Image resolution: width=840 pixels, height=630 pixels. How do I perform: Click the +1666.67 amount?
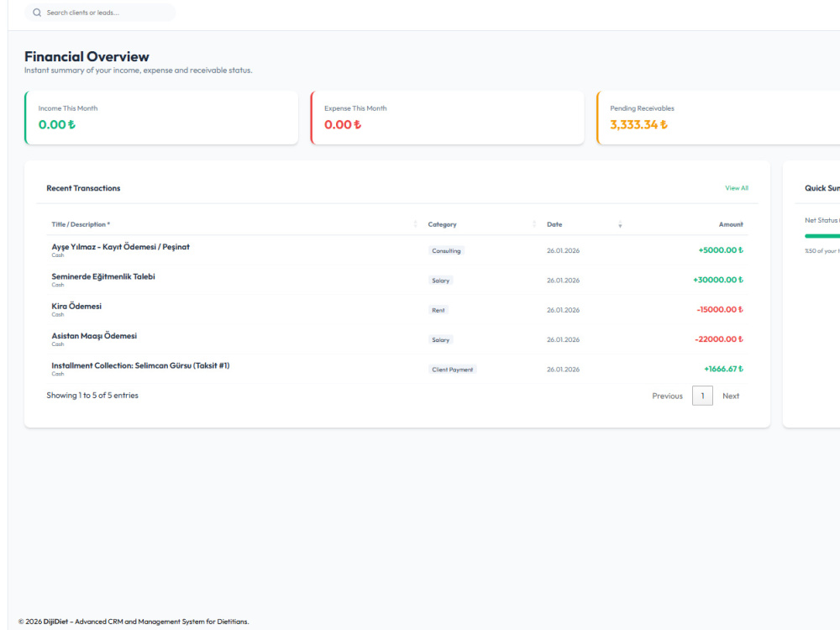pyautogui.click(x=723, y=369)
